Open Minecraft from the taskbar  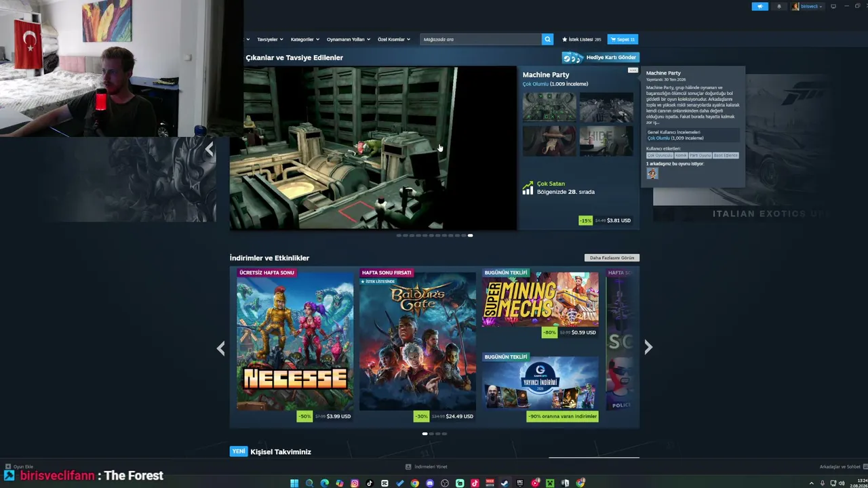point(550,483)
